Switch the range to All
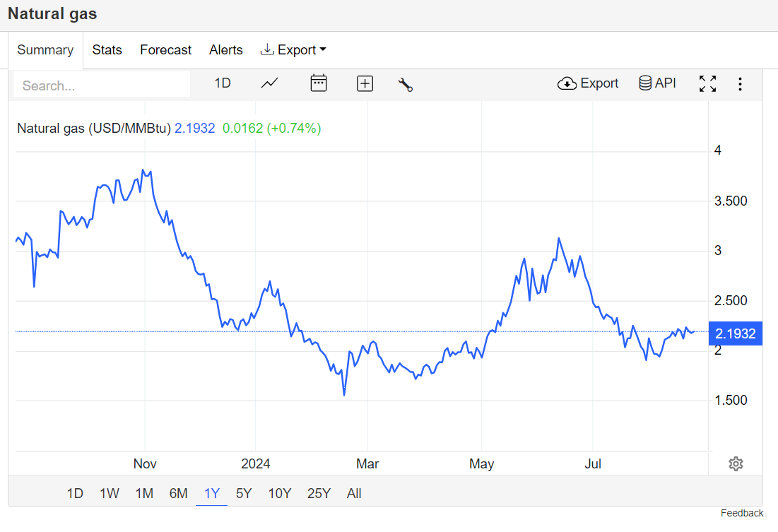 coord(354,494)
